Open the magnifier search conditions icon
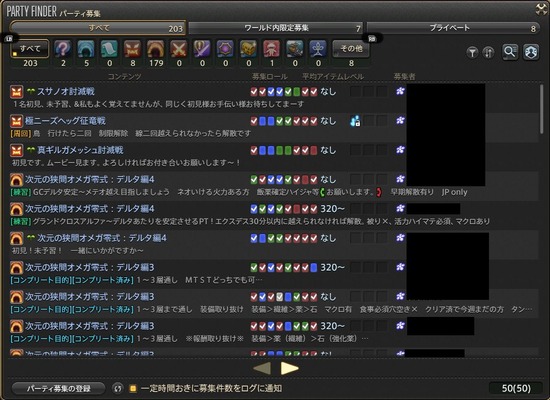 [x=510, y=52]
